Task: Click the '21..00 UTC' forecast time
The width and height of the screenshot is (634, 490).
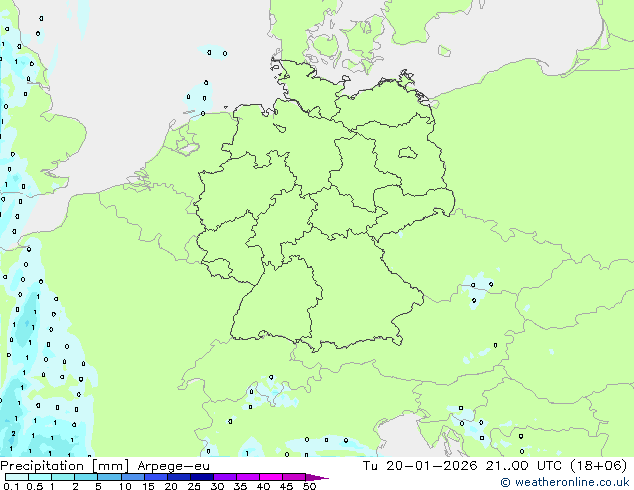Action: (x=524, y=465)
